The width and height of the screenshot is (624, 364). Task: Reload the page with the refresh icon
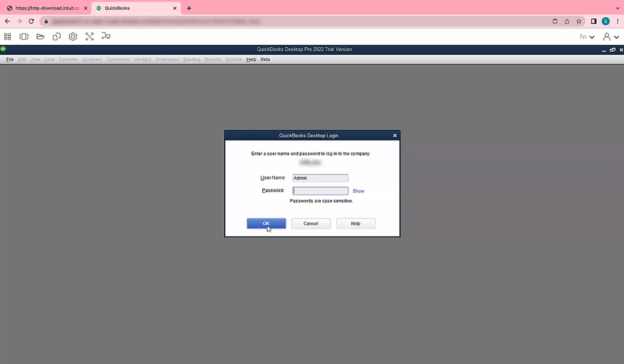[x=31, y=21]
